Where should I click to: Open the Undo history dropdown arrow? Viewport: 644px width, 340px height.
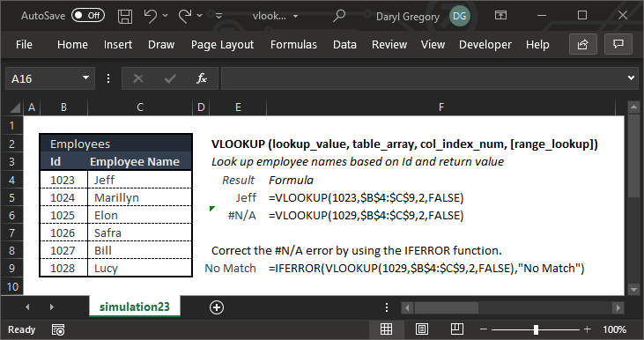pos(165,16)
